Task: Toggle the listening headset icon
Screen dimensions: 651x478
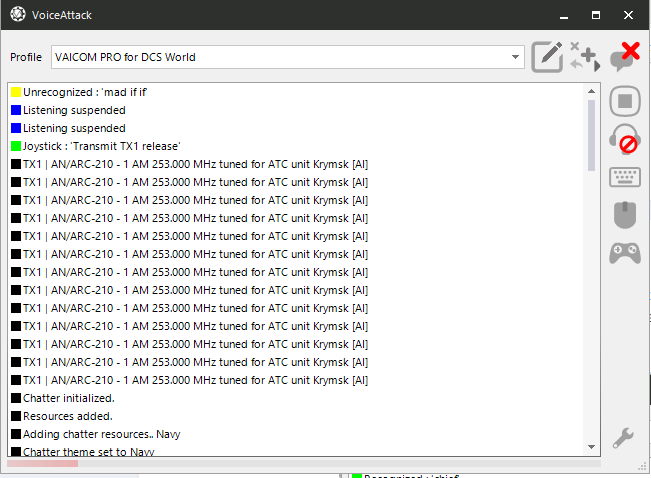Action: (x=624, y=139)
